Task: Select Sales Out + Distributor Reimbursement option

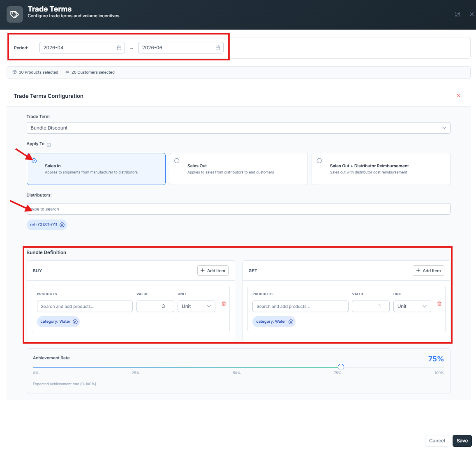Action: point(381,169)
